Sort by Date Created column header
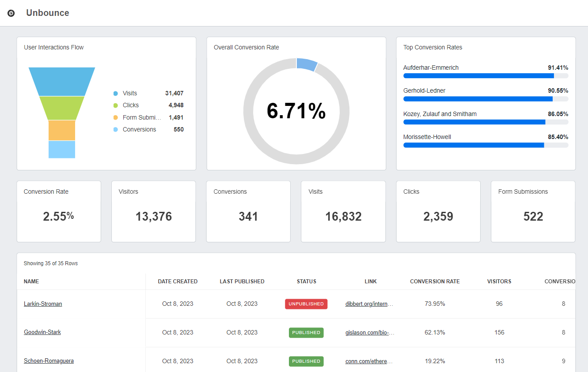The image size is (588, 372). click(178, 282)
